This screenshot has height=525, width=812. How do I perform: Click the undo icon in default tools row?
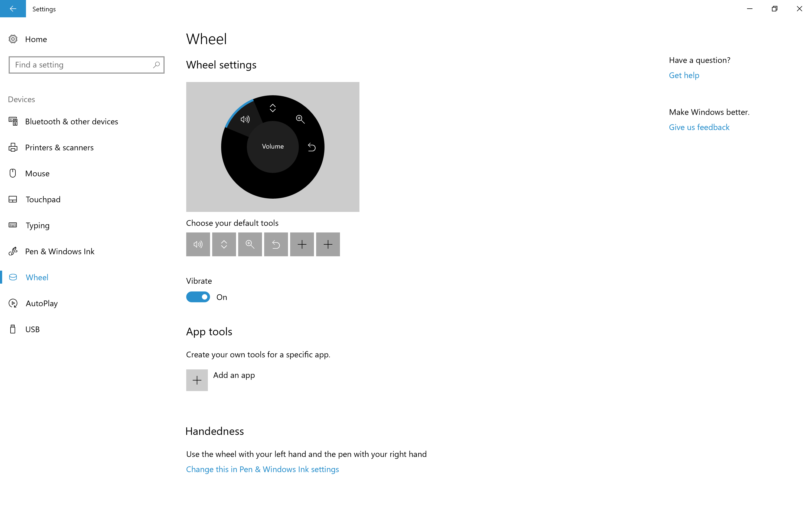(276, 244)
